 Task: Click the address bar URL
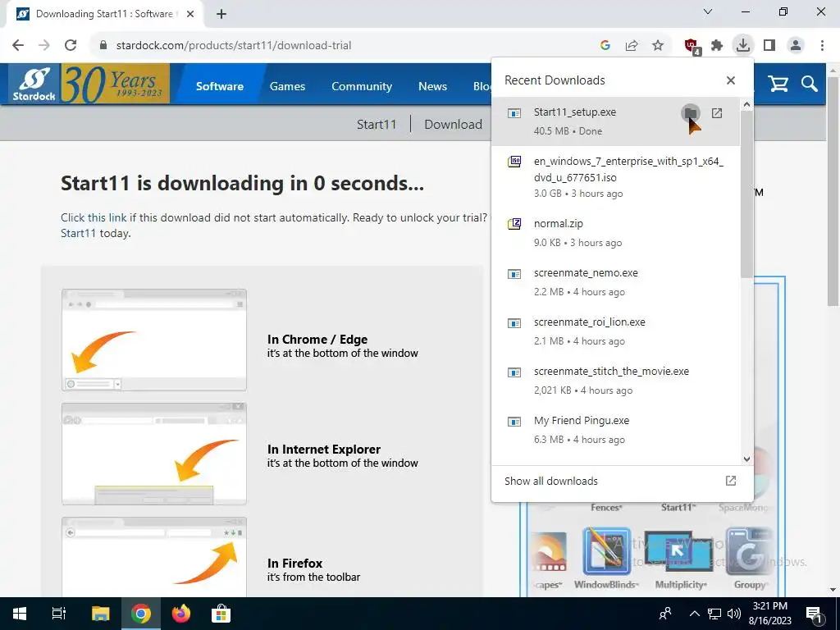click(234, 45)
